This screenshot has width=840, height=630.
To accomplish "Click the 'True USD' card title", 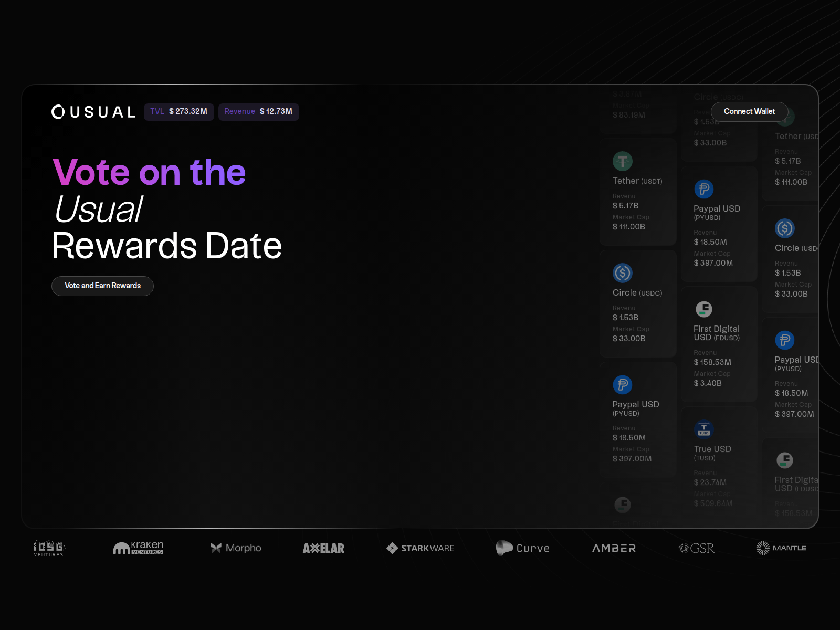I will pyautogui.click(x=712, y=449).
